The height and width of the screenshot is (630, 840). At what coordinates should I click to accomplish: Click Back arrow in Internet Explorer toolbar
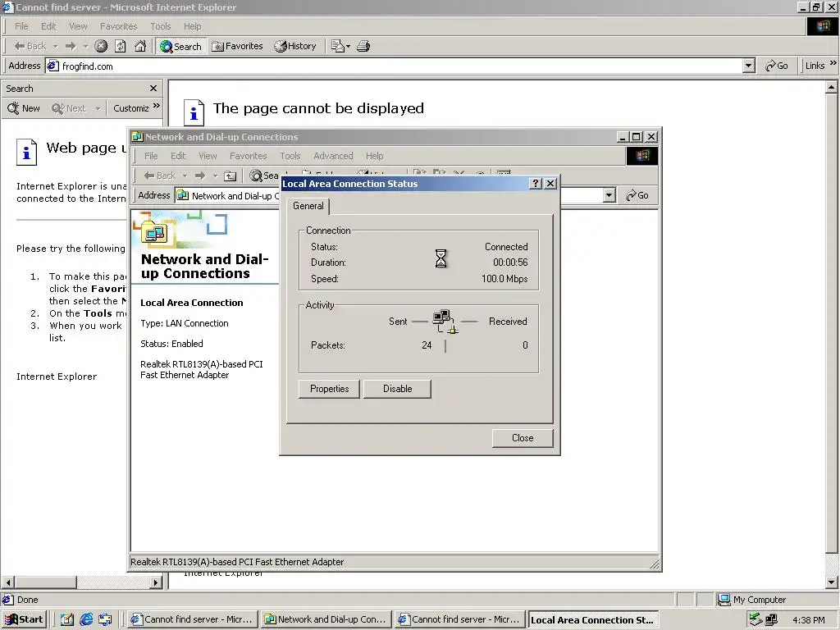[x=30, y=46]
